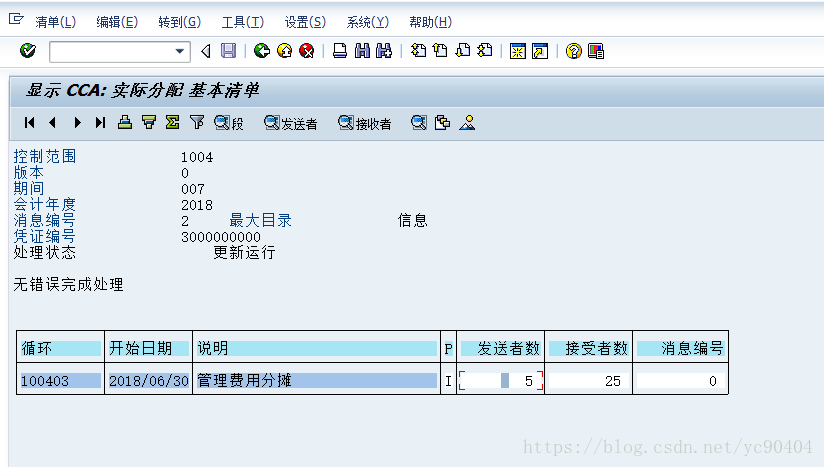Click the Previous Page icon
This screenshot has width=824, height=467.
(440, 51)
